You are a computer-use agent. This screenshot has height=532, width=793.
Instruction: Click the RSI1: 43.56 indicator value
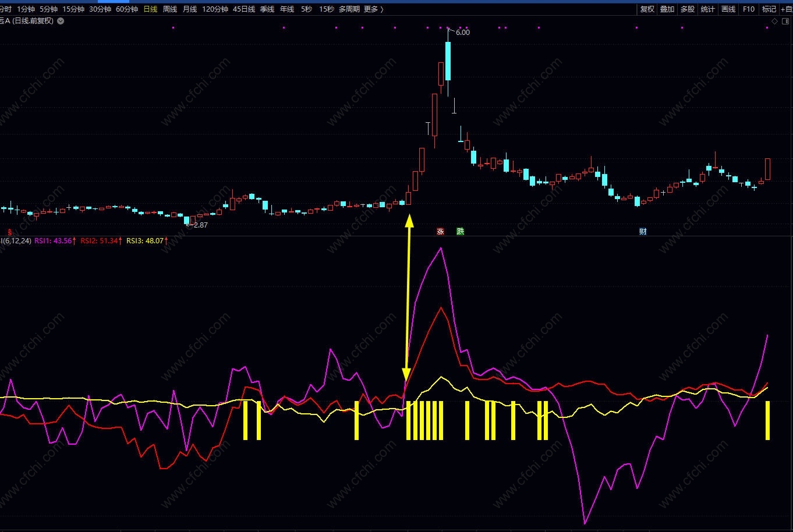[55, 241]
